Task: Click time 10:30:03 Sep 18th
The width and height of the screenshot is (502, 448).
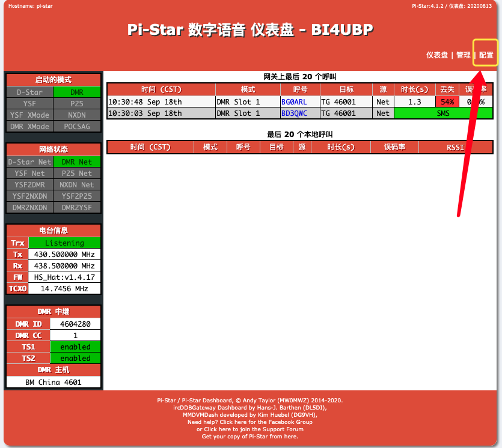Action: pyautogui.click(x=145, y=114)
